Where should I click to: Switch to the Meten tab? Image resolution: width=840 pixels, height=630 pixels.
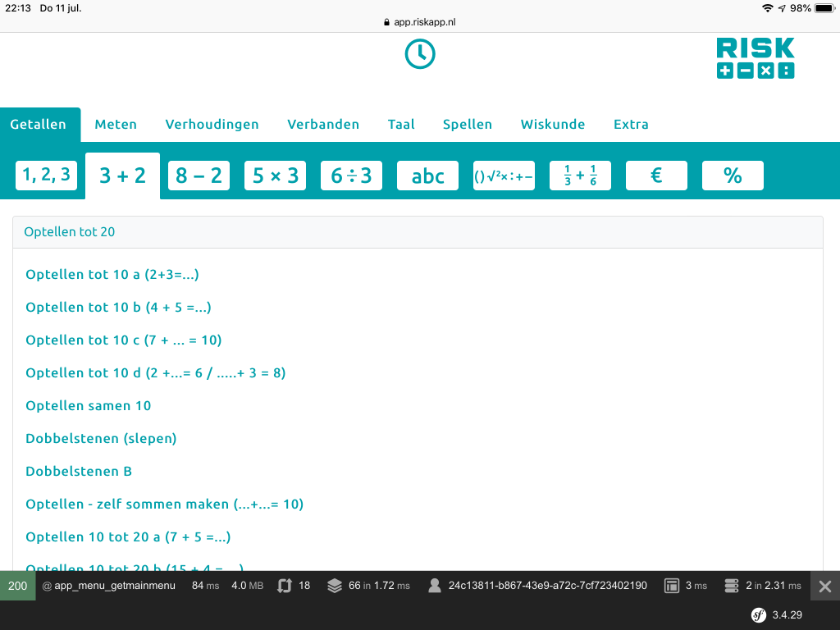click(116, 125)
